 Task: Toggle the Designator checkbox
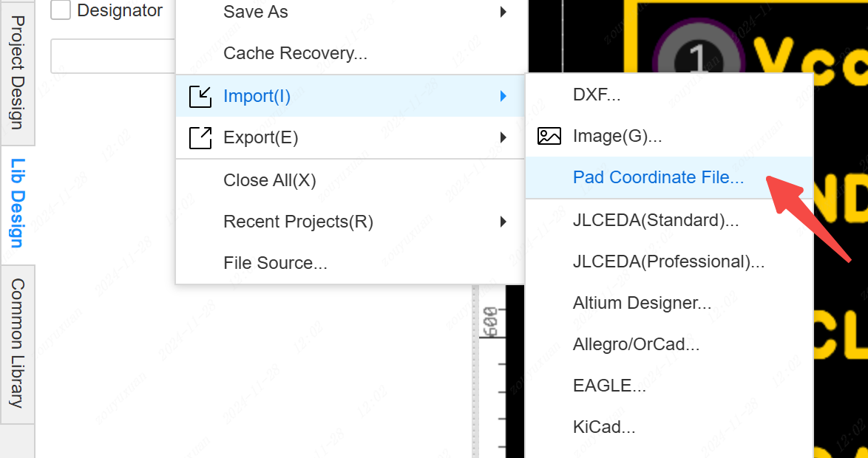point(61,10)
